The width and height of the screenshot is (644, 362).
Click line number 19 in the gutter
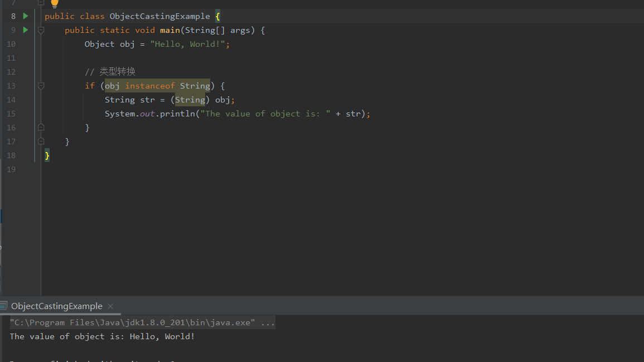click(11, 169)
